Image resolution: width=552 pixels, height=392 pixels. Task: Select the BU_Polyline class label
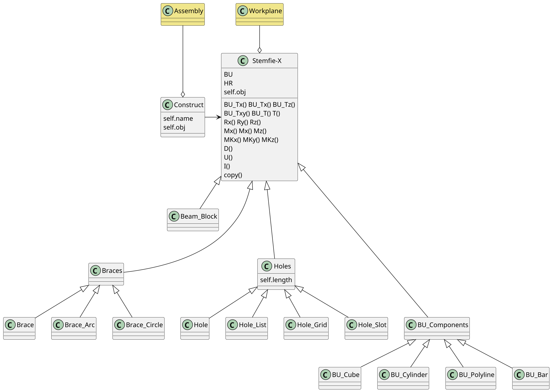476,375
